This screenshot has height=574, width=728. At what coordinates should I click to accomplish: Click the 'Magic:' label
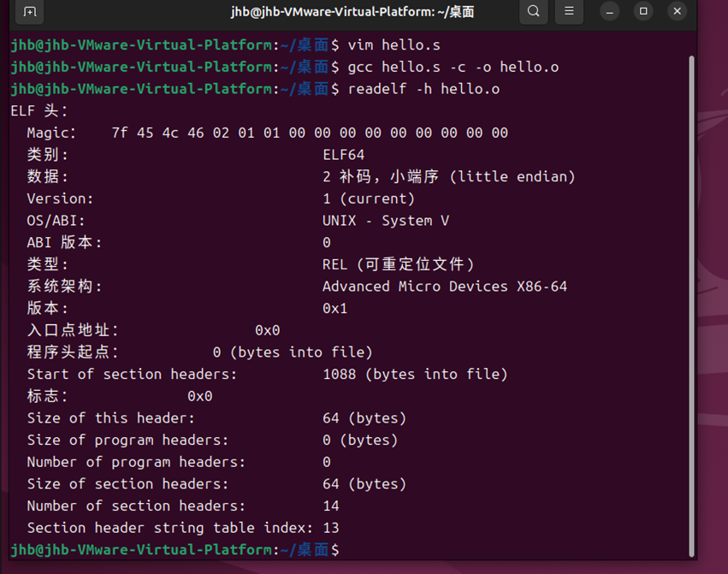click(x=51, y=133)
